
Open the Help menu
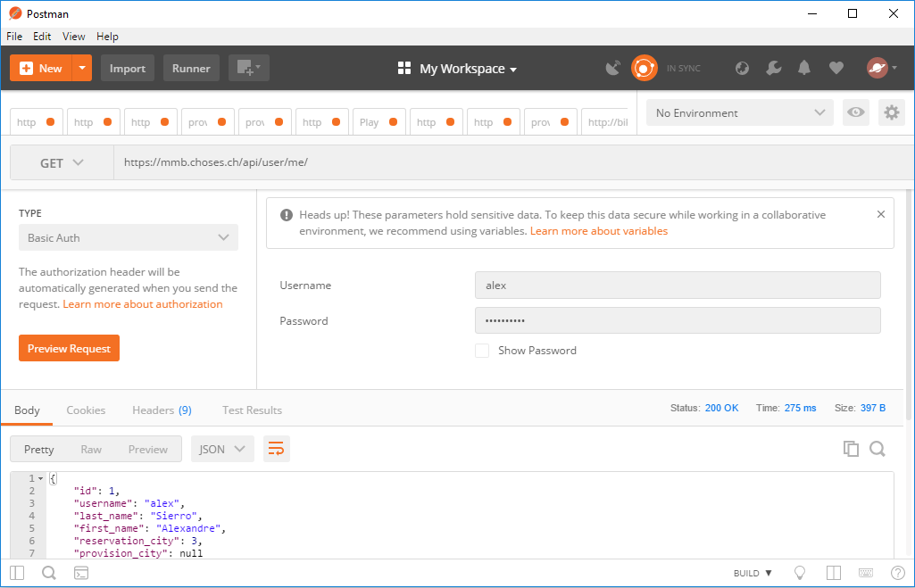click(x=107, y=37)
